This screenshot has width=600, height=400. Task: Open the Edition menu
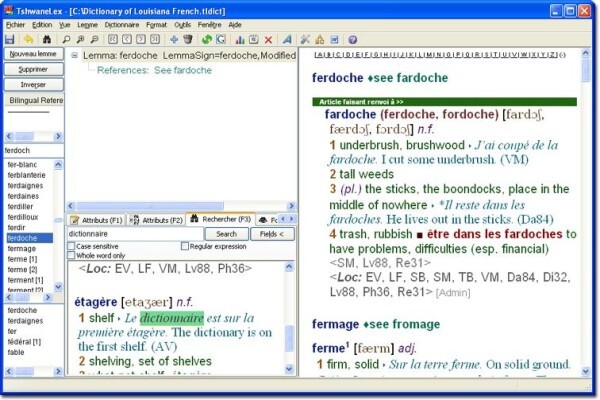[x=42, y=25]
